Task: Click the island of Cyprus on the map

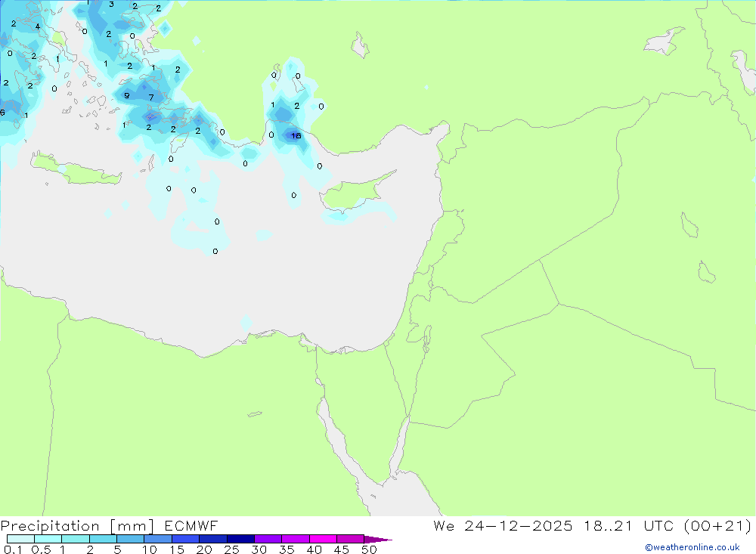Action: pyautogui.click(x=355, y=192)
